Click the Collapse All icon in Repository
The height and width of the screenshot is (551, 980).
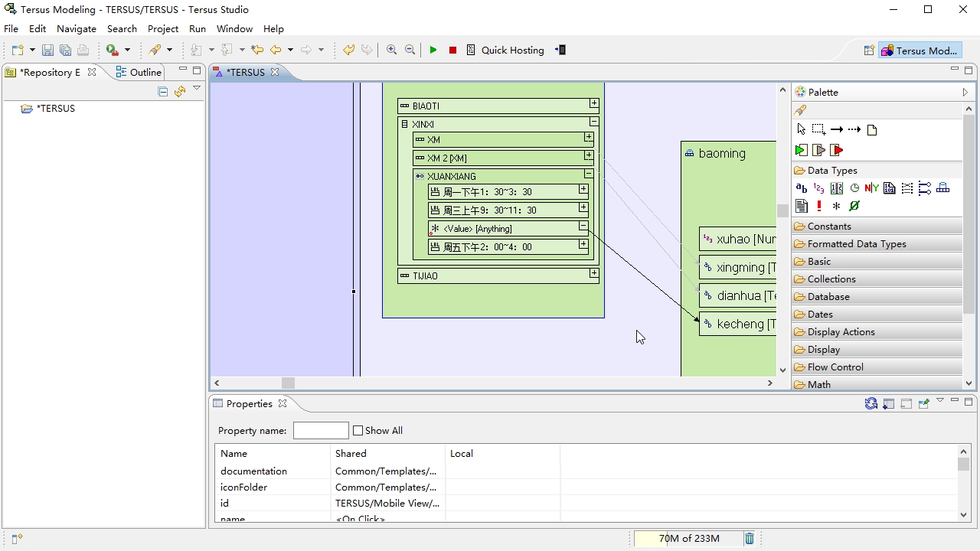coord(162,92)
